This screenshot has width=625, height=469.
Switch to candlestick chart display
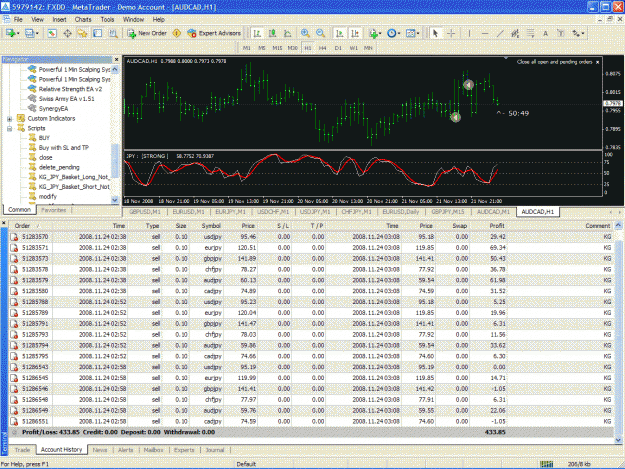272,33
